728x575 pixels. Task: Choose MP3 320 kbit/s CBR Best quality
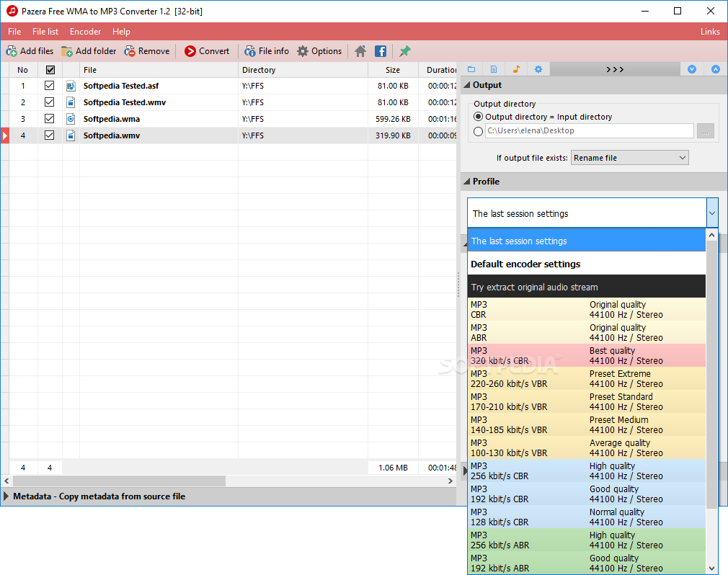587,355
